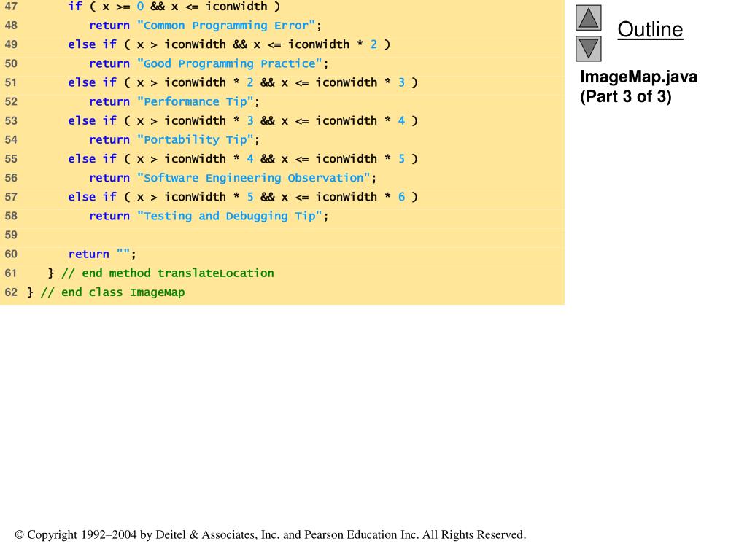This screenshot has height=560, width=747.
Task: Select string "Testing and Debugging Tip" on line 58
Action: (x=230, y=216)
